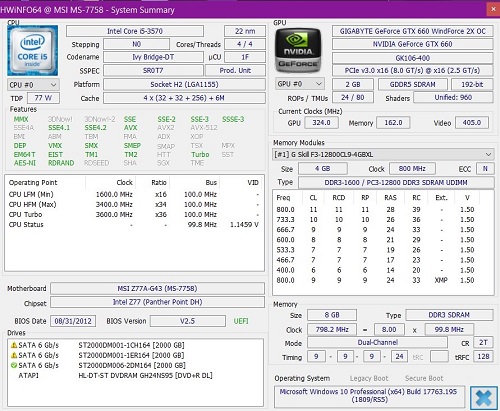Click the Intel Core i5-3570 name field

[x=135, y=31]
